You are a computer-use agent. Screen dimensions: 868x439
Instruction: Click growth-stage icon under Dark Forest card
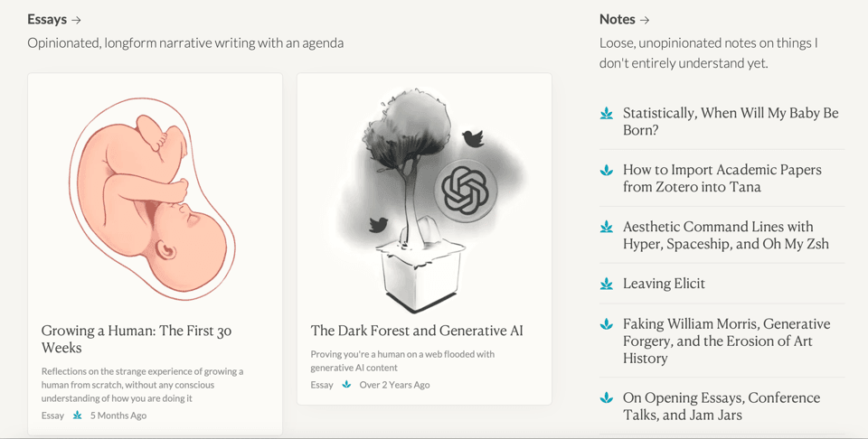coord(346,385)
